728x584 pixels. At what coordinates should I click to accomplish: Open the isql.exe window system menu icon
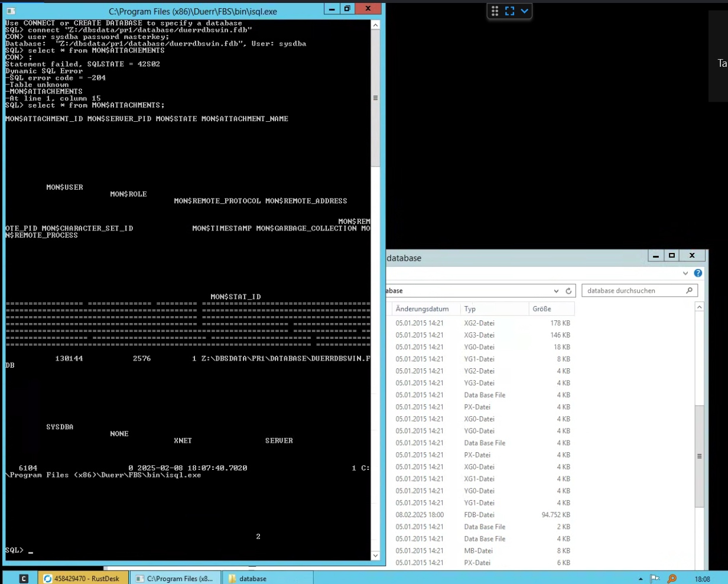click(x=12, y=11)
